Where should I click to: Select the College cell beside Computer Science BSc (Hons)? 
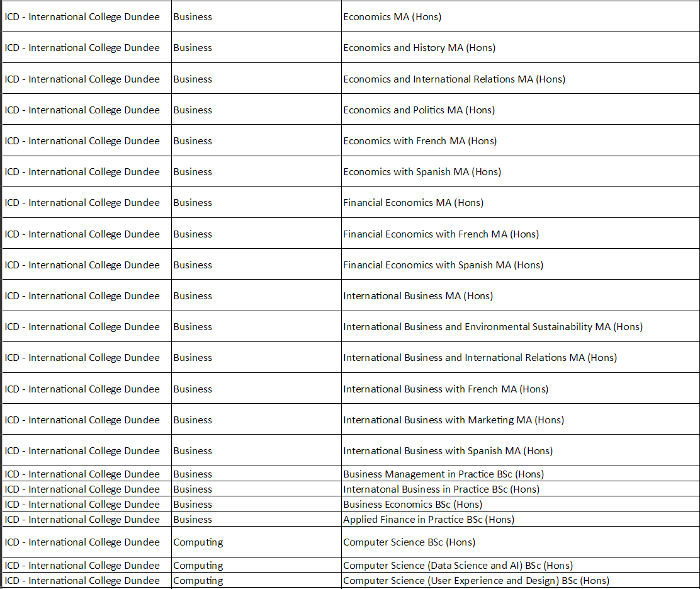(x=87, y=542)
